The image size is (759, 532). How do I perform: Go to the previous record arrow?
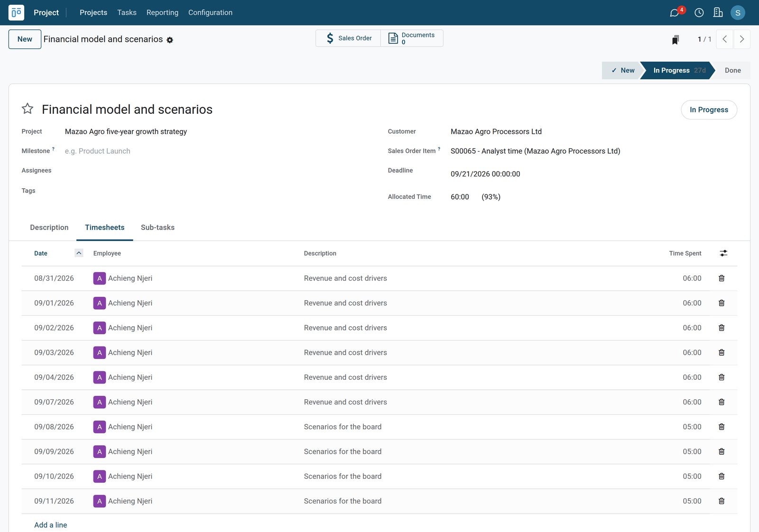(x=724, y=39)
